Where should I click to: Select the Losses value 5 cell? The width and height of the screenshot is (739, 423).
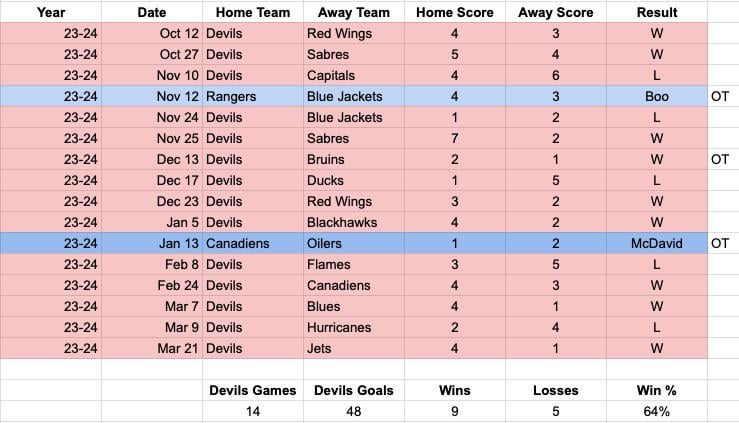pyautogui.click(x=556, y=411)
